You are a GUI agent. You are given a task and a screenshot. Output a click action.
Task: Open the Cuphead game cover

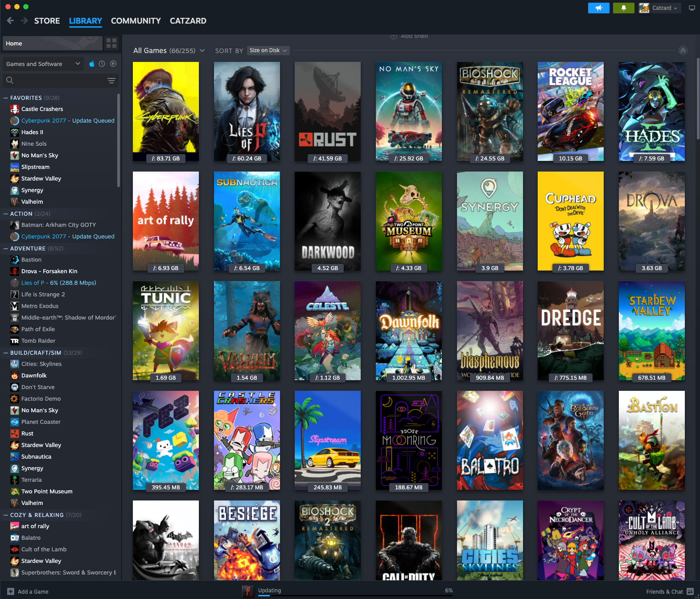(x=570, y=221)
